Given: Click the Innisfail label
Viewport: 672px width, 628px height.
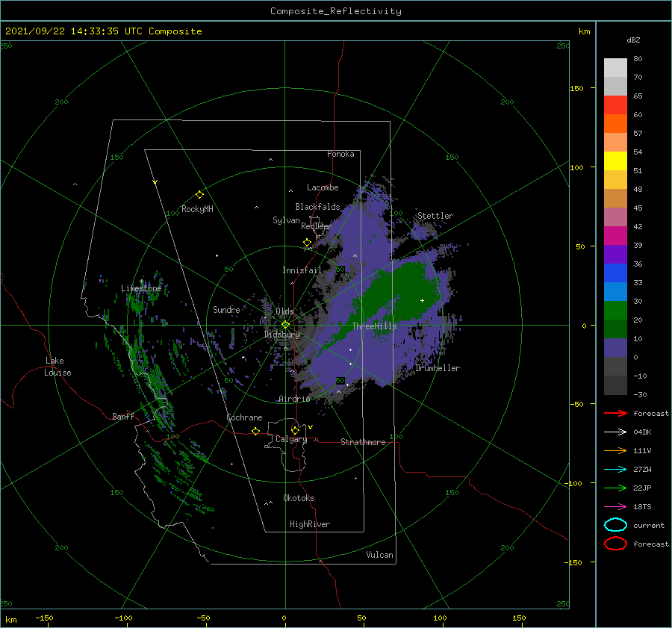Looking at the screenshot, I should click(x=302, y=270).
